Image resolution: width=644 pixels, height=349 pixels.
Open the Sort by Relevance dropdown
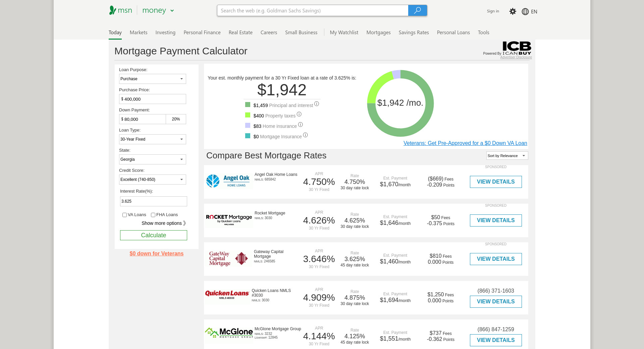click(x=507, y=156)
